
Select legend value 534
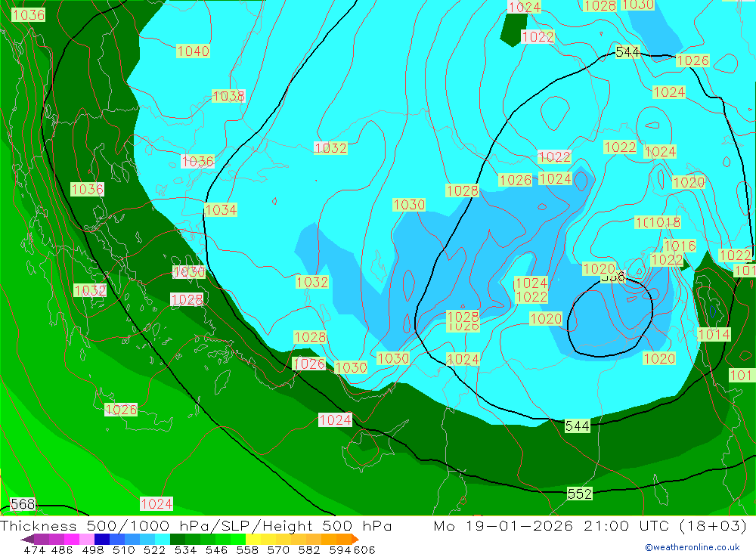click(185, 549)
